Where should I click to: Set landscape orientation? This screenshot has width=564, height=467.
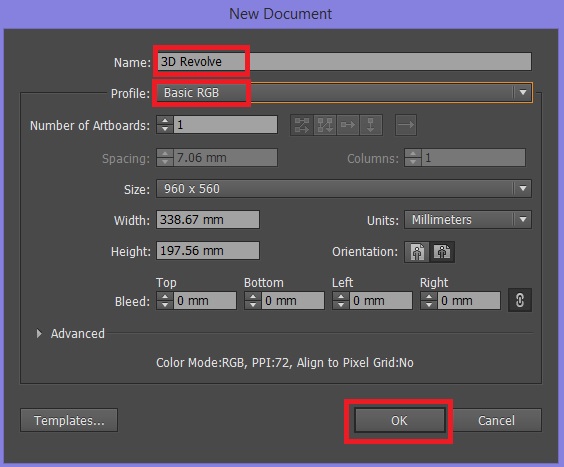click(442, 252)
